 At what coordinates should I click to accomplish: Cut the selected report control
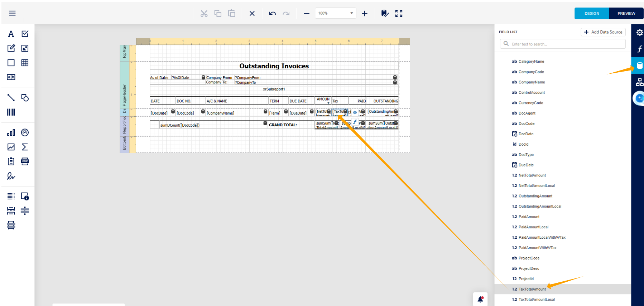[x=204, y=13]
